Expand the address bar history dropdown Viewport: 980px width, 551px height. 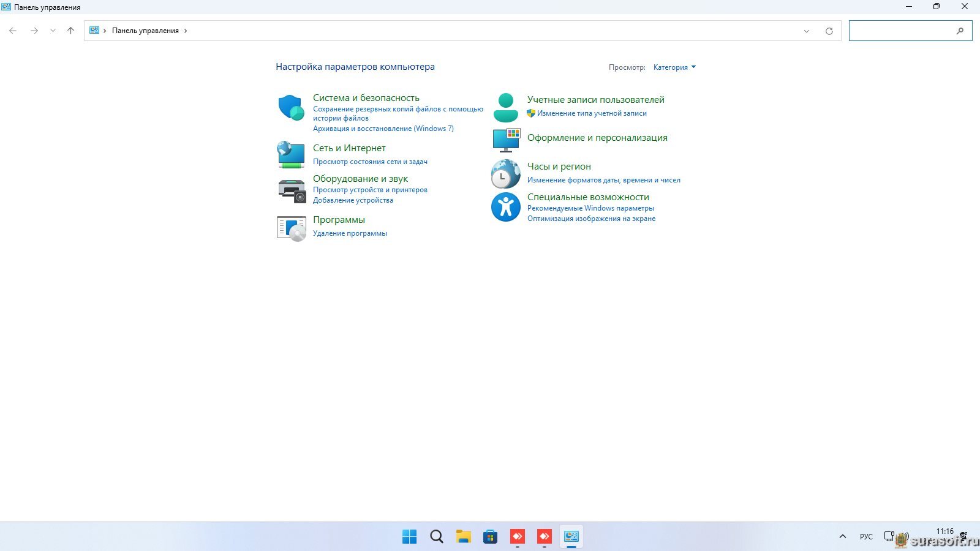807,31
